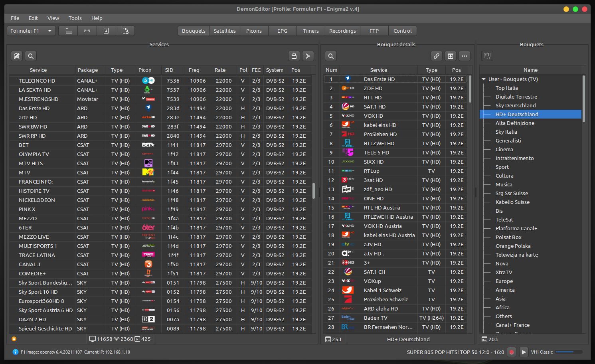Image resolution: width=595 pixels, height=364 pixels.
Task: Switch to the Picons tab
Action: [x=254, y=30]
